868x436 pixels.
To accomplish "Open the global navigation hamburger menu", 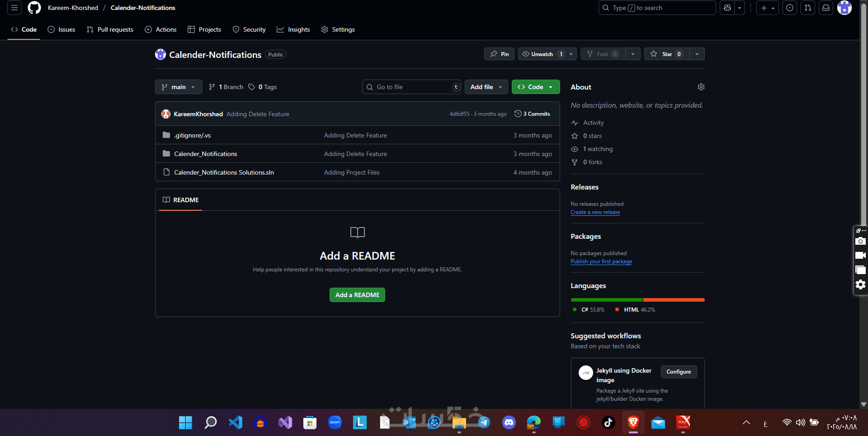I will click(14, 8).
